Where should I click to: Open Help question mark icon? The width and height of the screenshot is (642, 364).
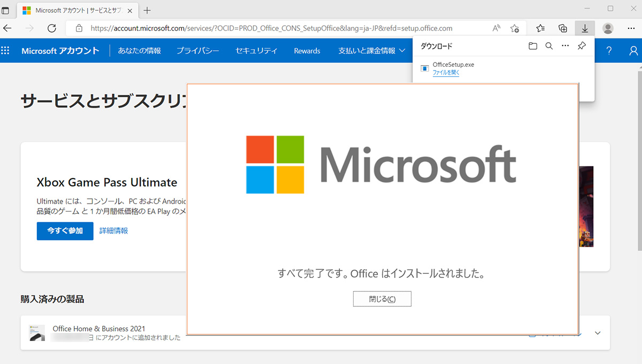609,51
